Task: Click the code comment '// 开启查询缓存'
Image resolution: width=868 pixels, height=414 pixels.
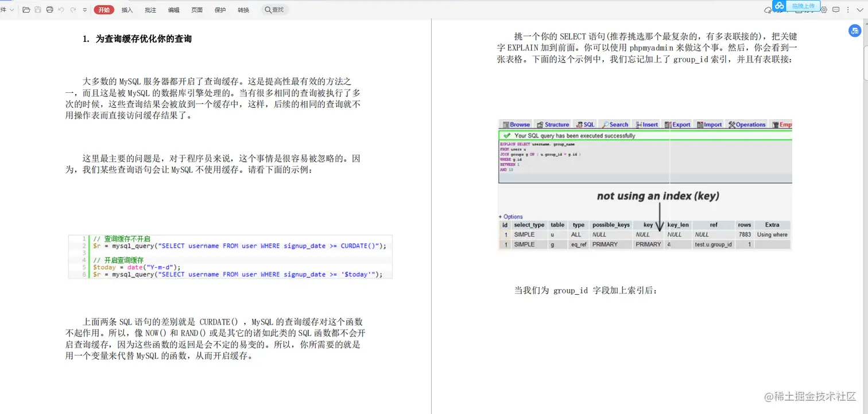Action: (118, 260)
